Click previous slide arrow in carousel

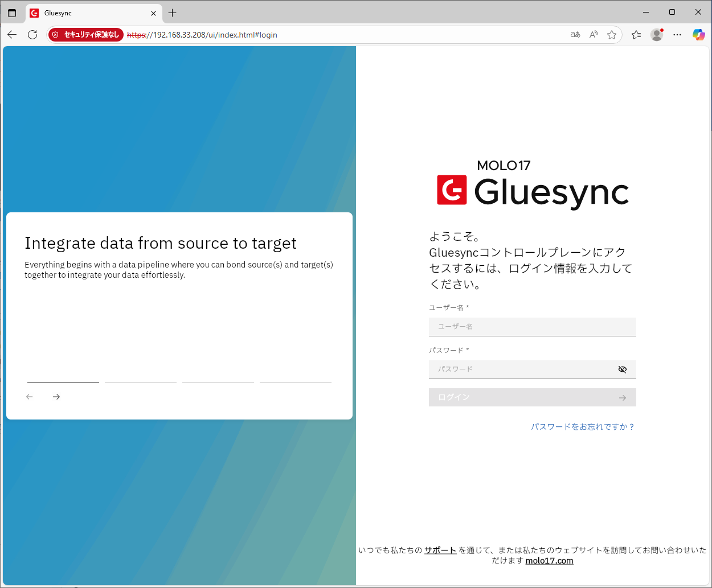click(x=30, y=397)
